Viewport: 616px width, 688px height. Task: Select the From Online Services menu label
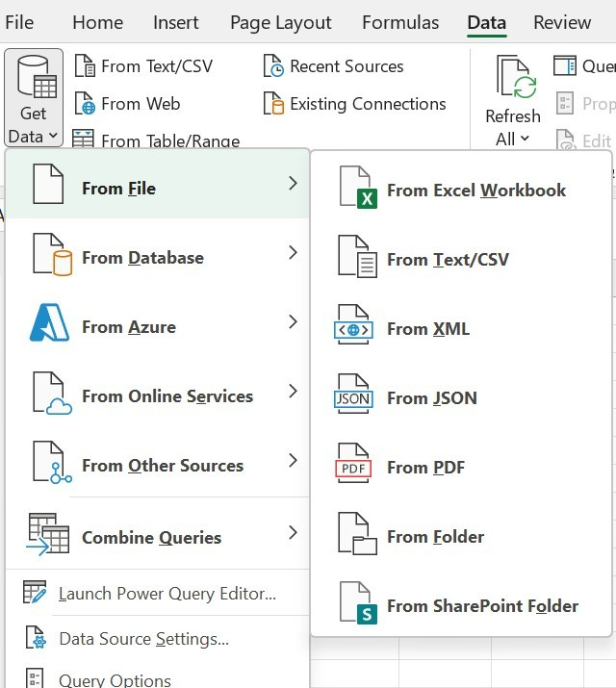(x=167, y=396)
